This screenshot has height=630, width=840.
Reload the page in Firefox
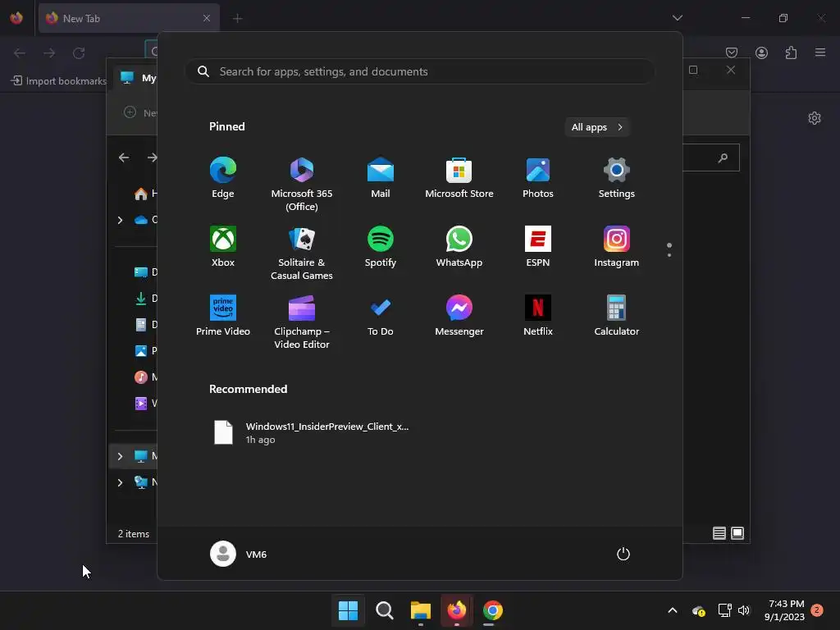coord(79,52)
